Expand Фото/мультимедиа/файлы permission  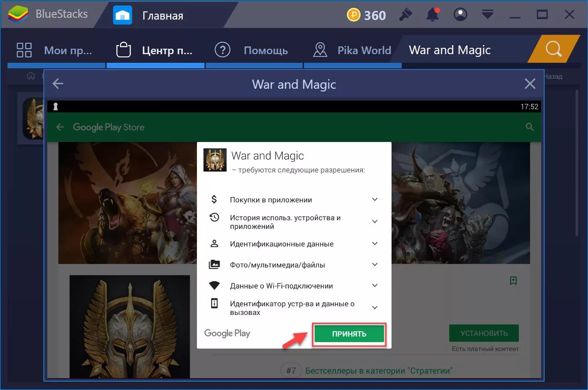[x=375, y=264]
